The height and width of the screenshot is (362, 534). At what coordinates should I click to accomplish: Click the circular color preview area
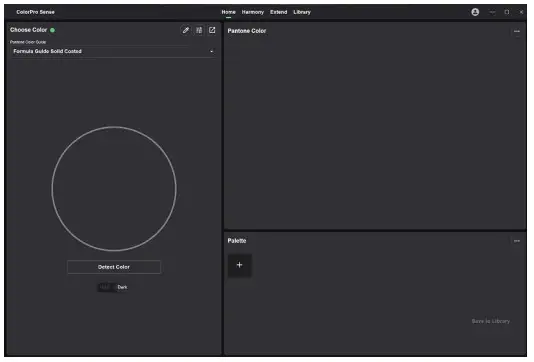(114, 189)
